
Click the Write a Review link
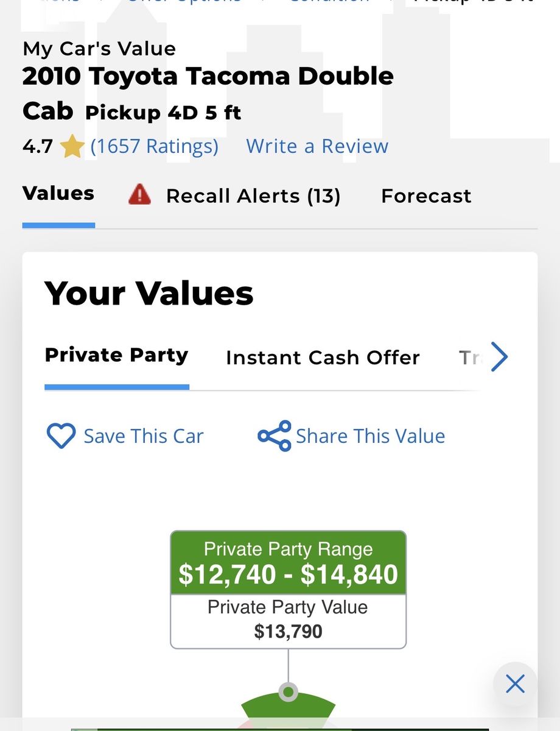tap(317, 147)
